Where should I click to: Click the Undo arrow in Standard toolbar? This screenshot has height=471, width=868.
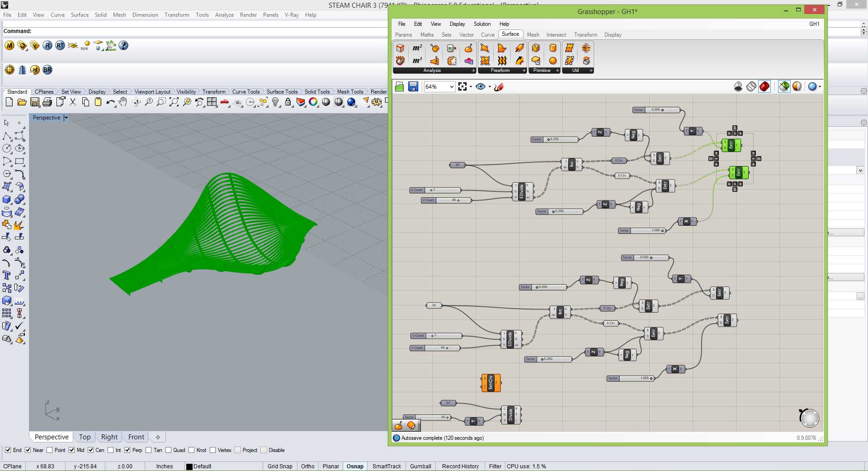click(110, 102)
